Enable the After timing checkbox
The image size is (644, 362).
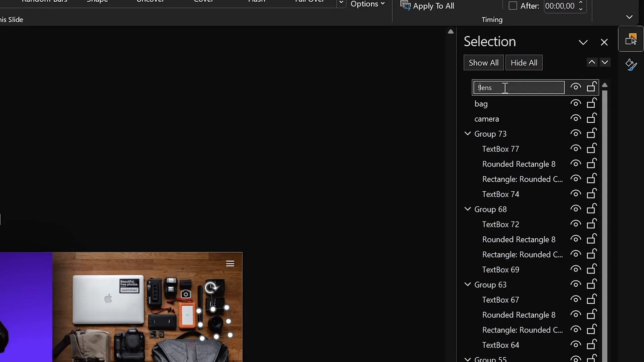click(513, 6)
